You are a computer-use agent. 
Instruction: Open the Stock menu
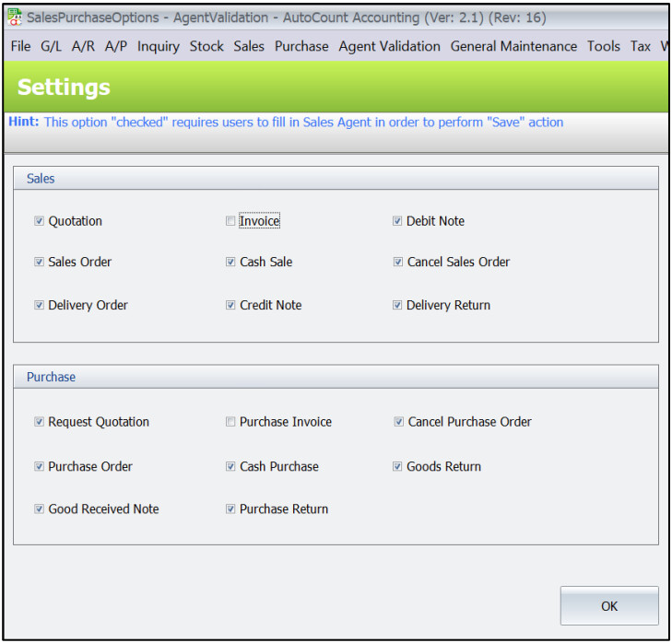click(206, 46)
